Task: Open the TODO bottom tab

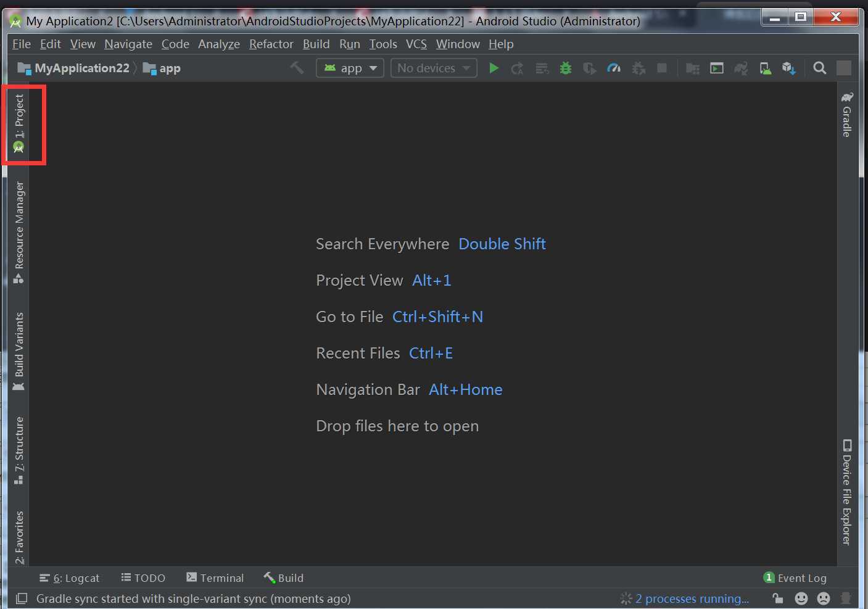Action: 143,578
